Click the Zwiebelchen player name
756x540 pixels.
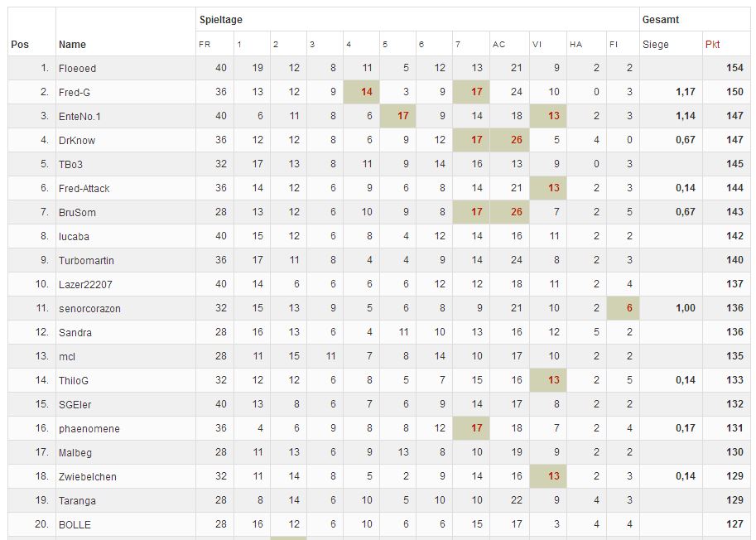pyautogui.click(x=88, y=476)
